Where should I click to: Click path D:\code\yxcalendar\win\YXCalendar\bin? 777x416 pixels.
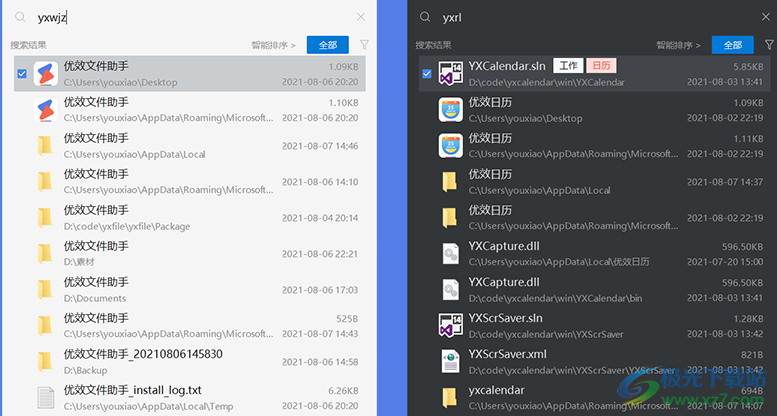point(555,298)
